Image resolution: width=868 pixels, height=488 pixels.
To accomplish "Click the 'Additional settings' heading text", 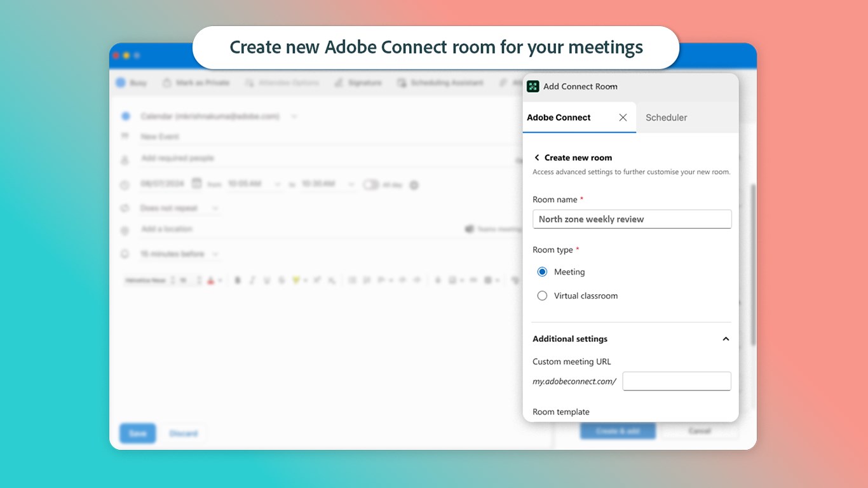I will [570, 339].
